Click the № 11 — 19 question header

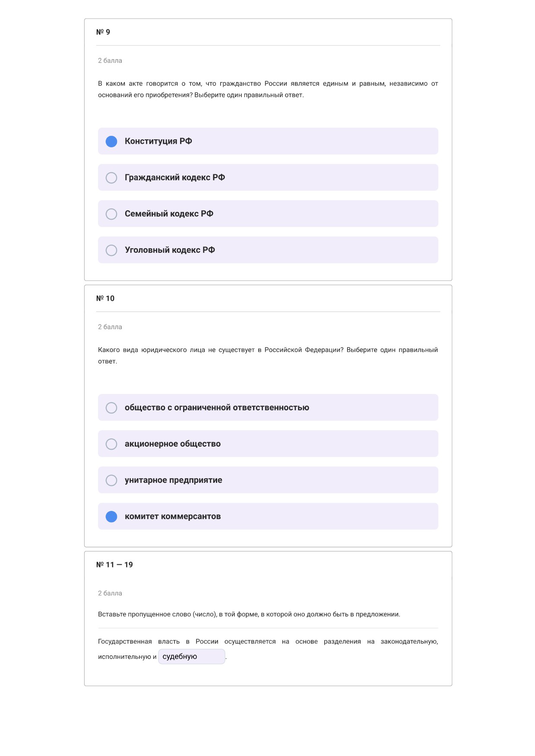(114, 564)
